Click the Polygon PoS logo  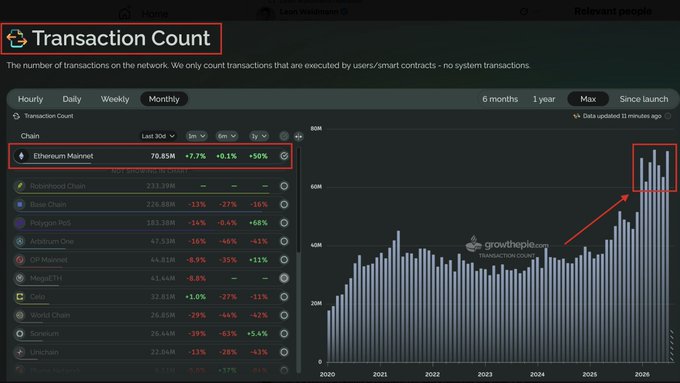20,223
